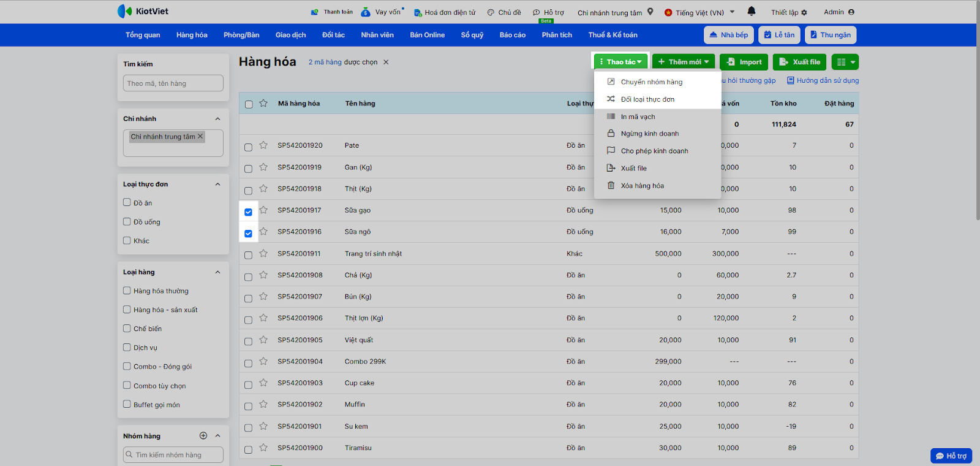Star the Pate product row
Image resolution: width=980 pixels, height=466 pixels.
tap(263, 145)
